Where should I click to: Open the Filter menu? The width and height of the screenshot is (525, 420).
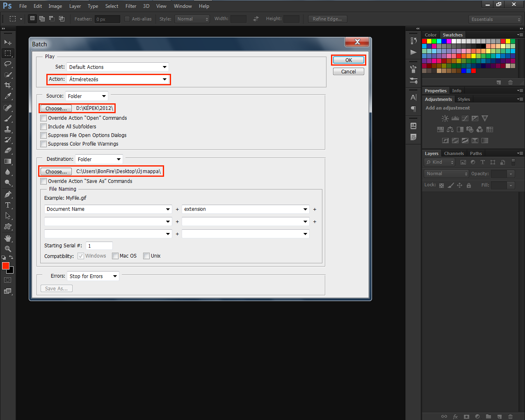[131, 6]
